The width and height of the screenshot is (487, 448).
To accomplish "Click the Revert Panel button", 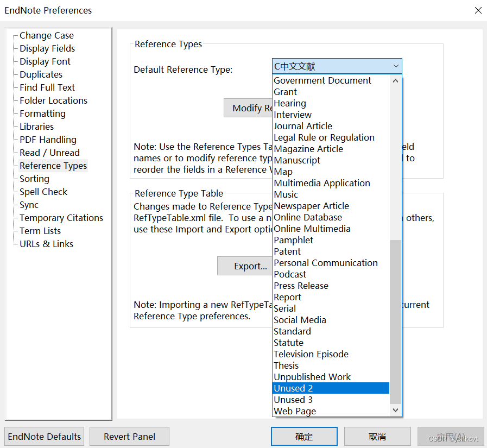I will (130, 437).
